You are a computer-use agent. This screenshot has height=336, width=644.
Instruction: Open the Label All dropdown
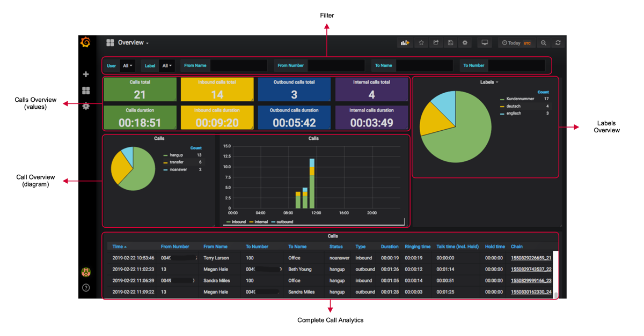[167, 66]
